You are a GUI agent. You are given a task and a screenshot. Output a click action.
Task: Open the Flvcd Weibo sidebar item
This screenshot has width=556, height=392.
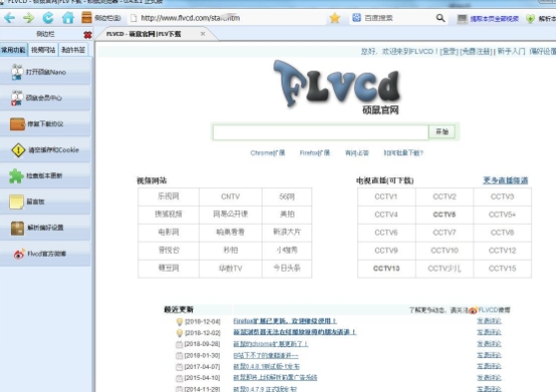(x=45, y=254)
